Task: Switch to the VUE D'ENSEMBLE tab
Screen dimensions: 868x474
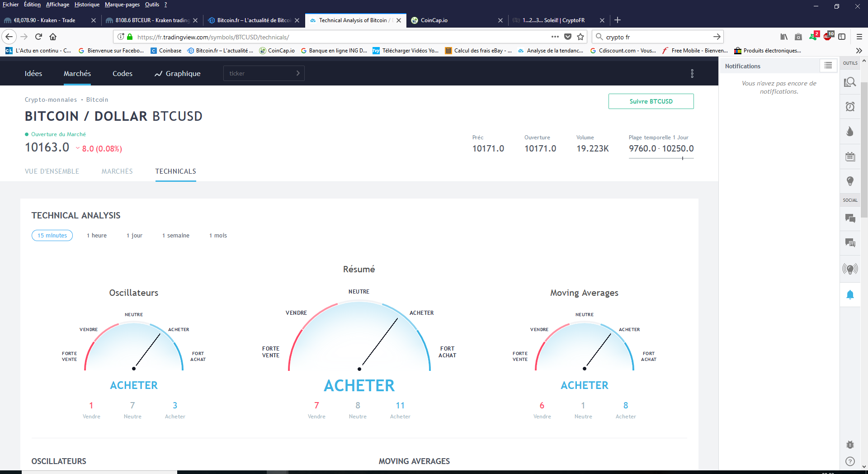Action: click(52, 171)
